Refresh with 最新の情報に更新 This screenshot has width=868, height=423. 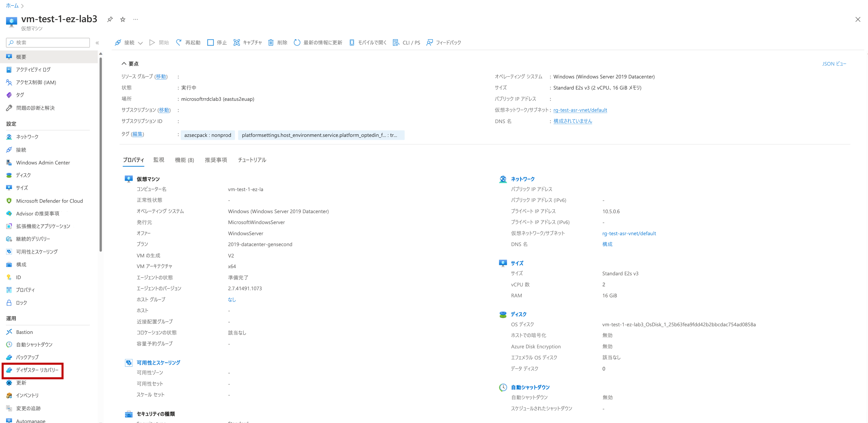[x=318, y=43]
